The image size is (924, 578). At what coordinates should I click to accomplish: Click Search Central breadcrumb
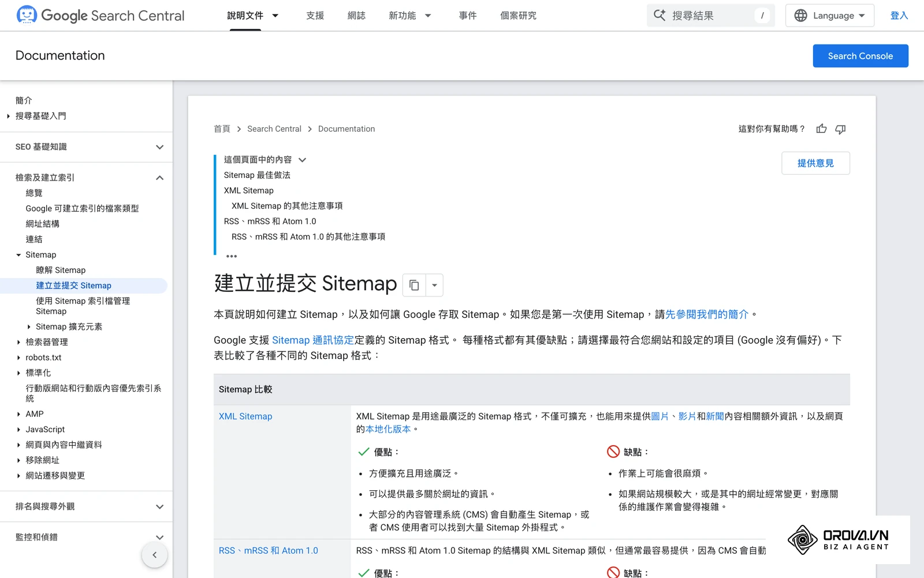tap(274, 129)
